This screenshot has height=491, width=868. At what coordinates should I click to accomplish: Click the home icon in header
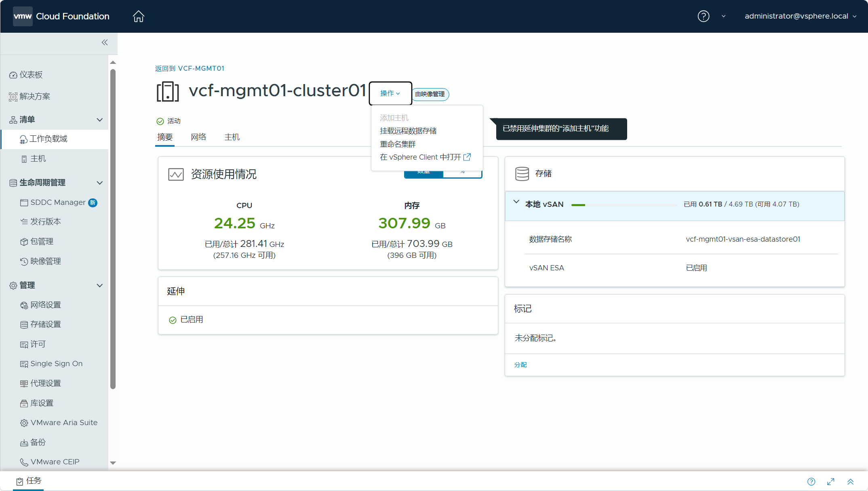point(139,16)
